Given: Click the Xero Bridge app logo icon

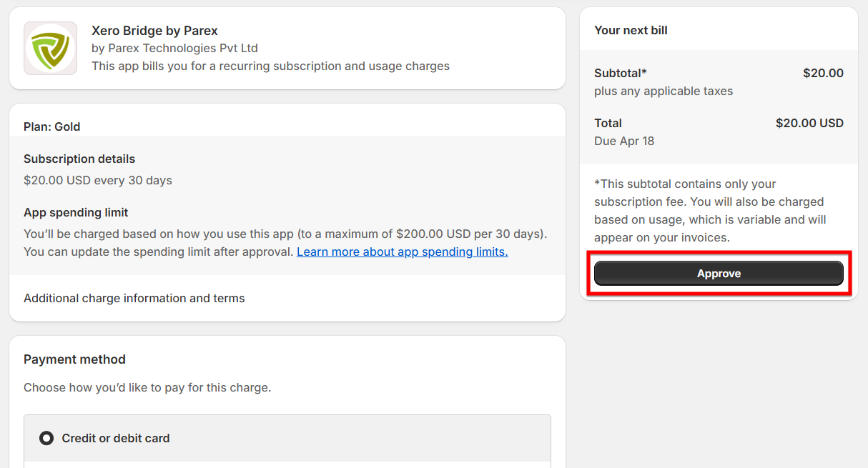Looking at the screenshot, I should (50, 49).
